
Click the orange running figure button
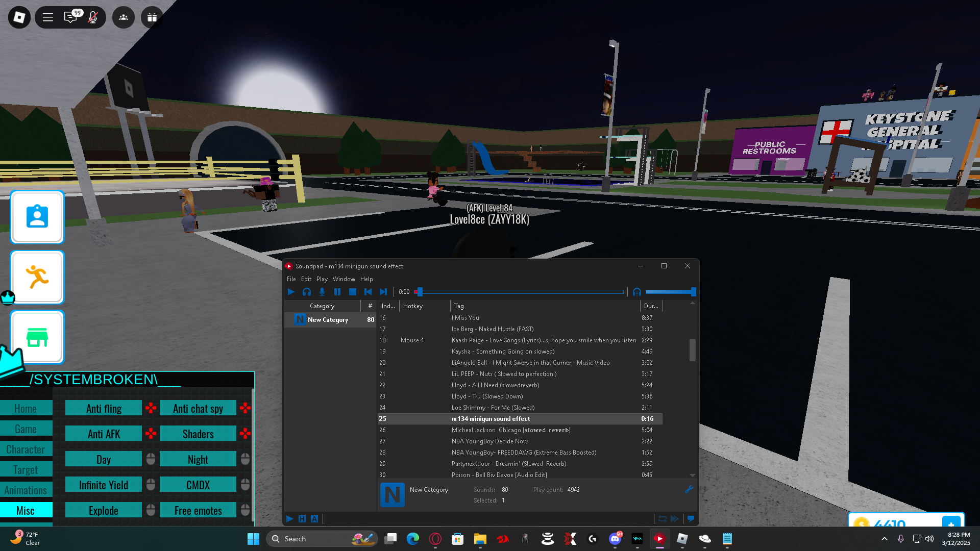37,277
